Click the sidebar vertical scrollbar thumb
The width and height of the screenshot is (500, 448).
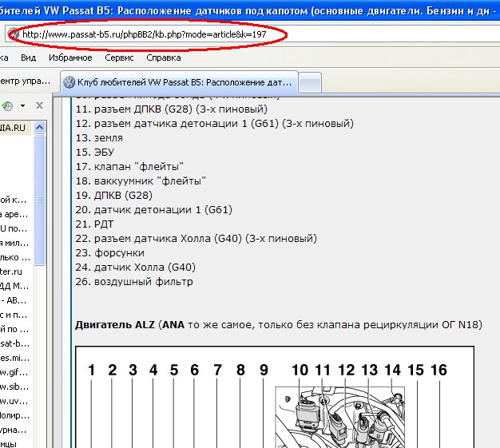(40, 200)
